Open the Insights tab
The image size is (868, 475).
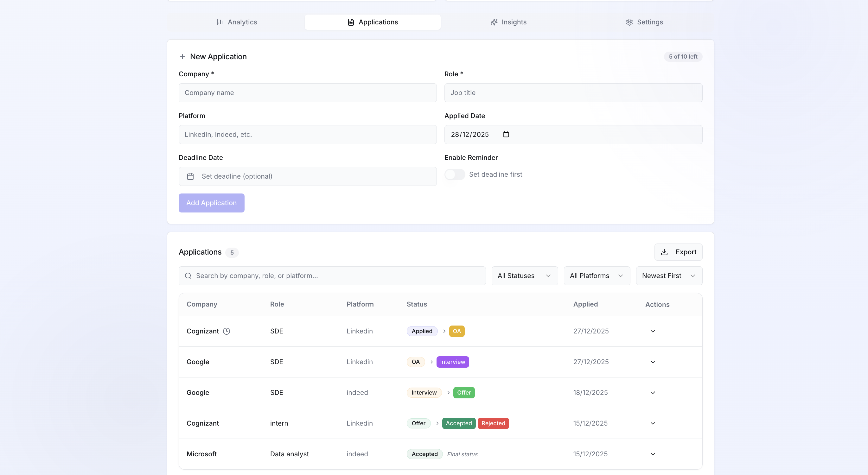[x=508, y=22]
